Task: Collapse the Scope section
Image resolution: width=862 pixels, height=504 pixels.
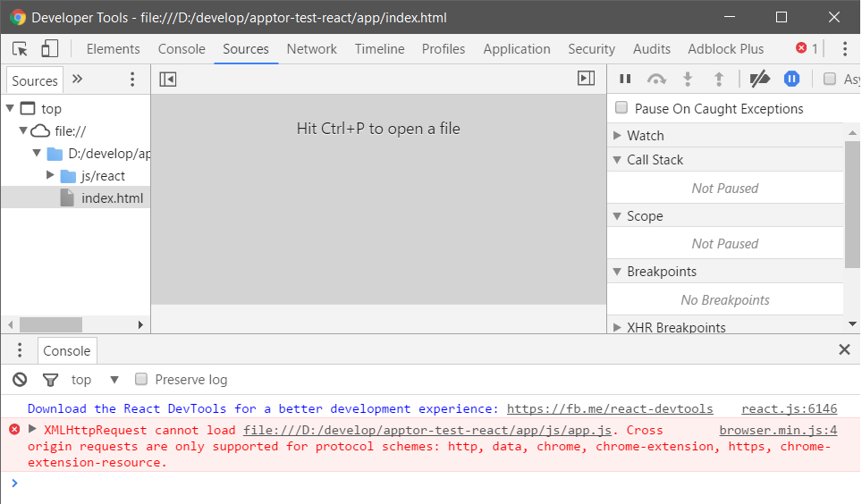Action: (x=617, y=216)
